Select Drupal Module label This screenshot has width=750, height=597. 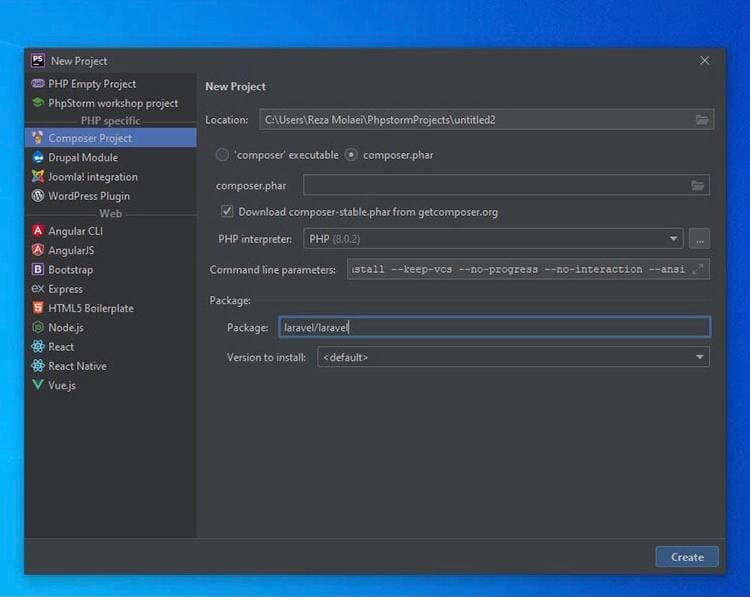pyautogui.click(x=83, y=157)
